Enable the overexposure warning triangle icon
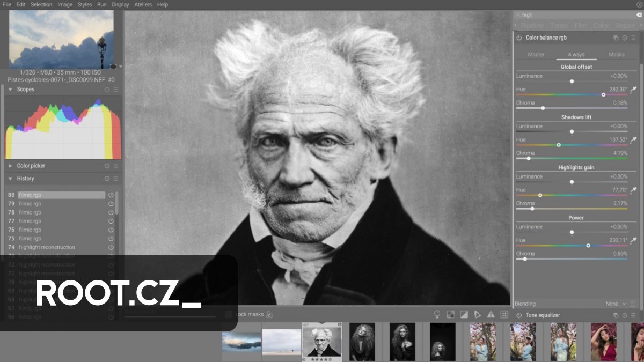Image resolution: width=644 pixels, height=362 pixels. (x=490, y=315)
